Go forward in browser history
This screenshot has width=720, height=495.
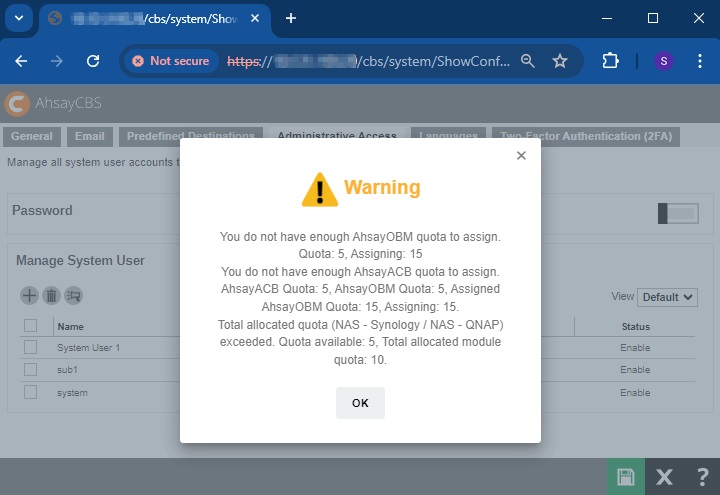pyautogui.click(x=57, y=61)
